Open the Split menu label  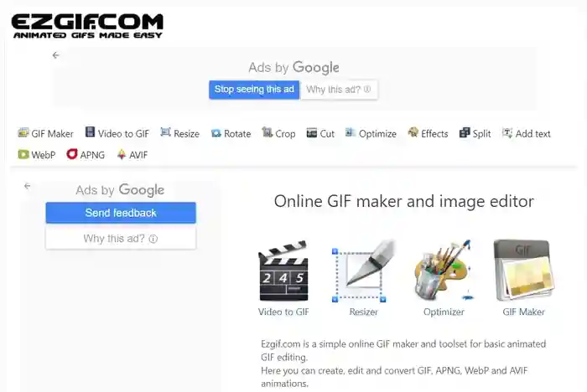[481, 134]
